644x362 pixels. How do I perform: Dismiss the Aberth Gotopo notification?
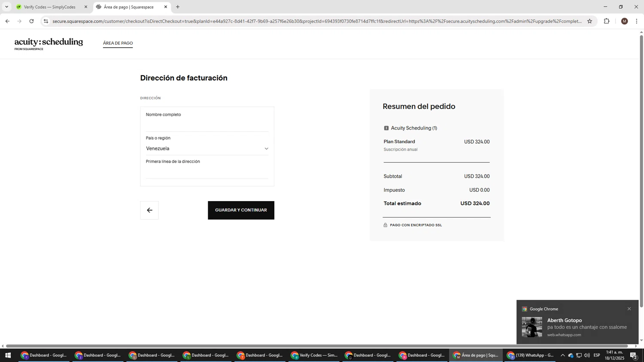[x=629, y=309]
